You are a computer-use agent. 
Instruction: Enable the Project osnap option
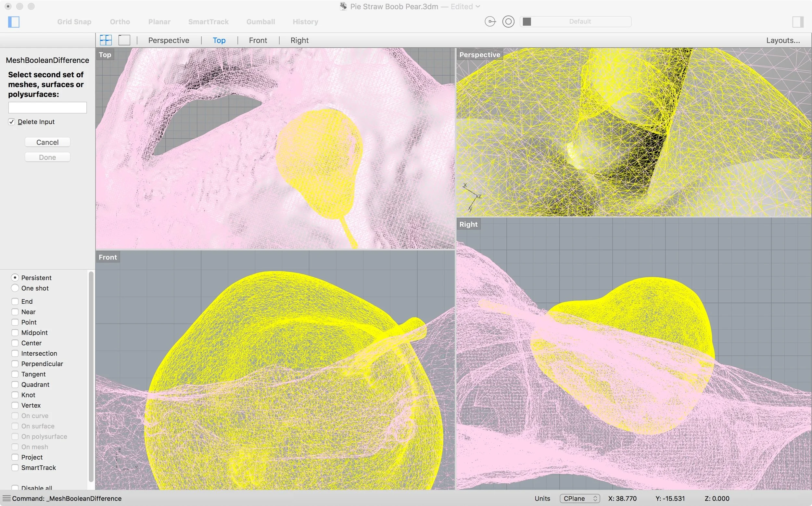pos(15,457)
